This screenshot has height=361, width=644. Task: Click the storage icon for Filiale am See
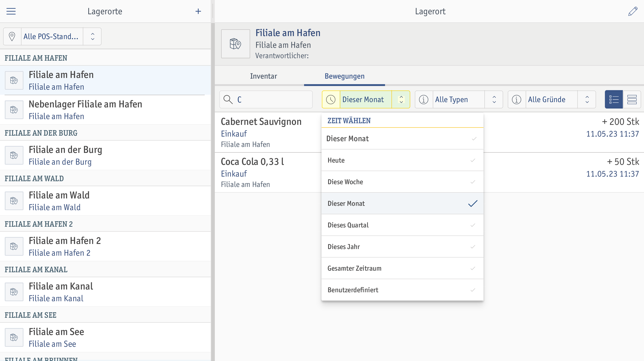coord(14,337)
